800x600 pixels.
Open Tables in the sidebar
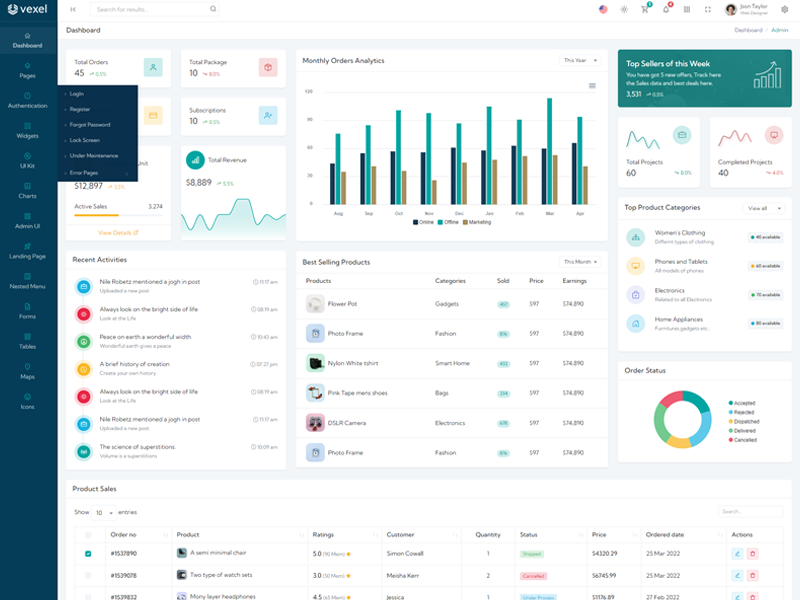pyautogui.click(x=28, y=341)
